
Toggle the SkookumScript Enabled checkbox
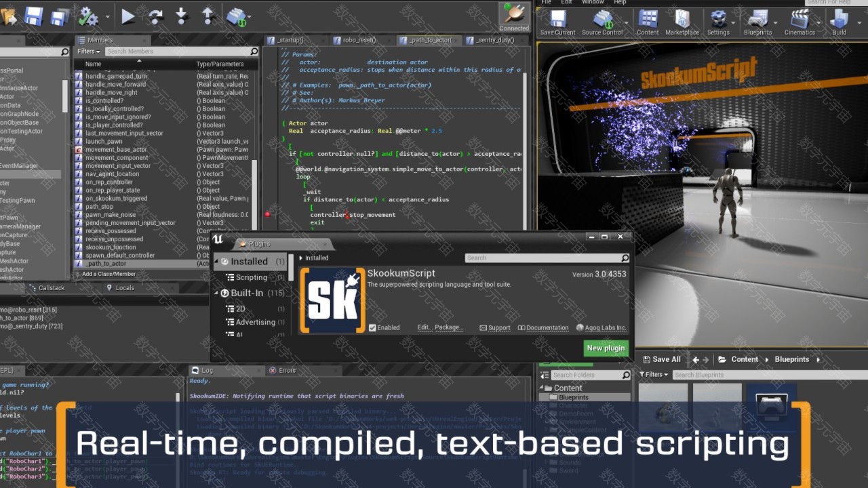tap(372, 328)
